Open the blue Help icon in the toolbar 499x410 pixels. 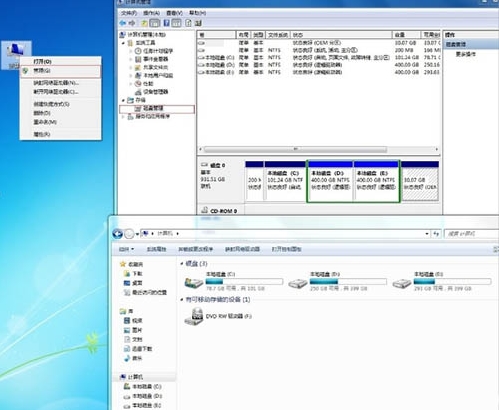coord(166,23)
